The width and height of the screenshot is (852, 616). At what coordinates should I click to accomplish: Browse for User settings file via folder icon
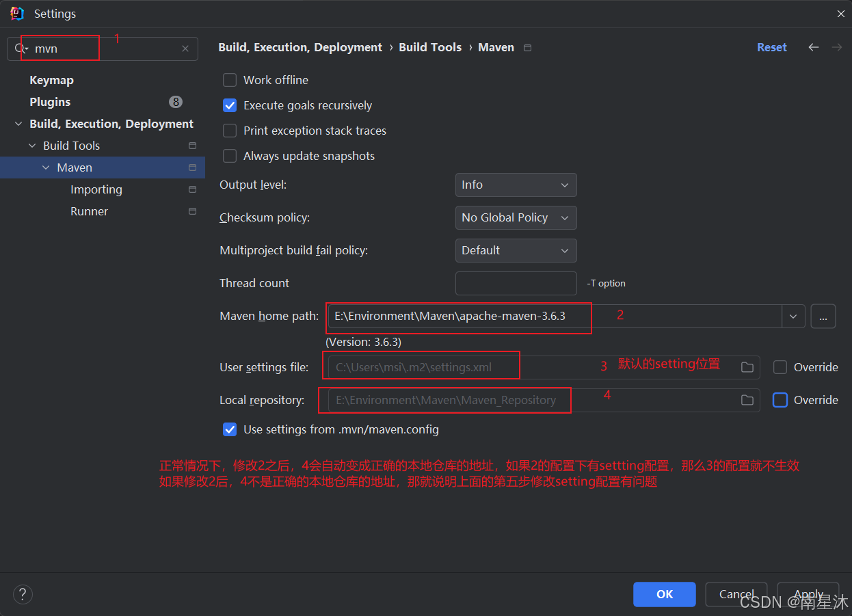[x=747, y=367]
